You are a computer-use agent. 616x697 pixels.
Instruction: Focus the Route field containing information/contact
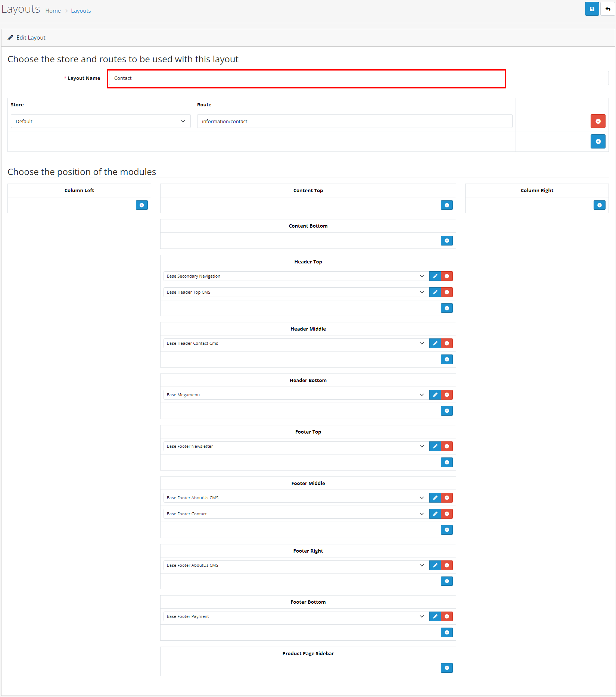pyautogui.click(x=354, y=121)
